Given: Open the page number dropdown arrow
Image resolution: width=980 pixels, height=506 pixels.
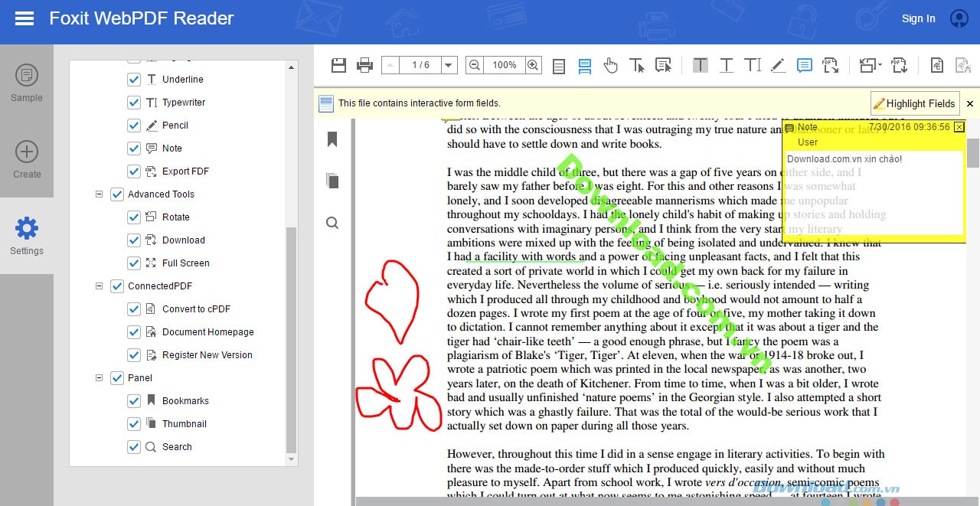Looking at the screenshot, I should pos(449,65).
